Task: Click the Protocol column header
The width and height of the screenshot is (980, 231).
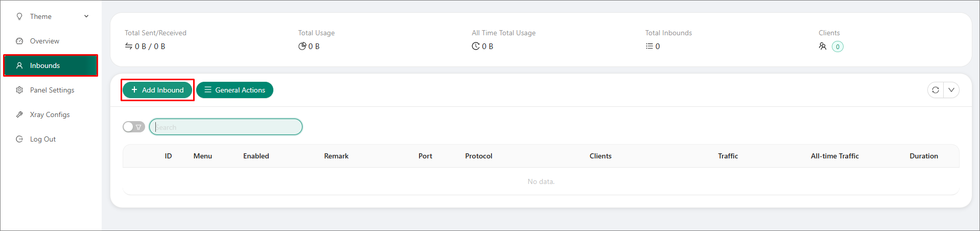Action: [x=479, y=156]
